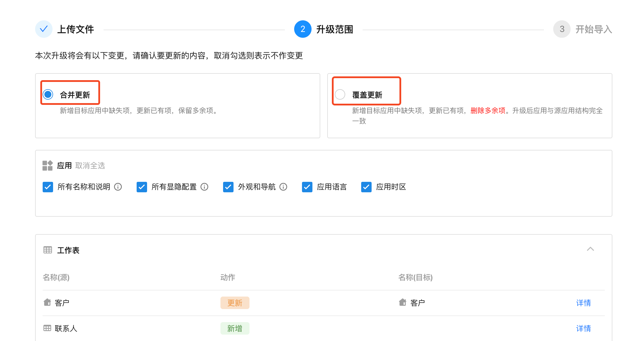Click info icon beside 外观和导航
Viewport: 644px width, 341px height.
283,187
